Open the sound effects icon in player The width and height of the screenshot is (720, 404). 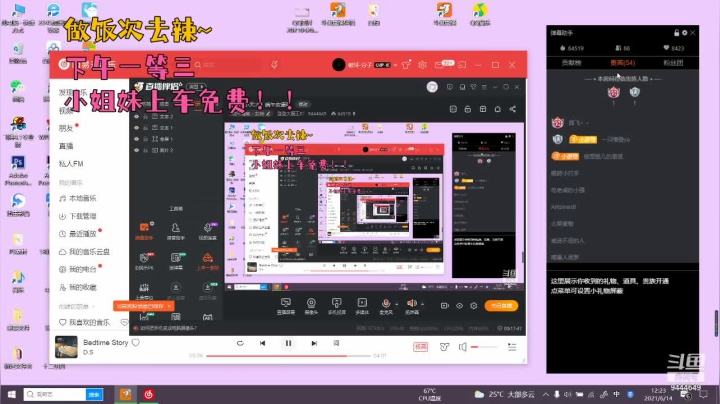click(444, 347)
